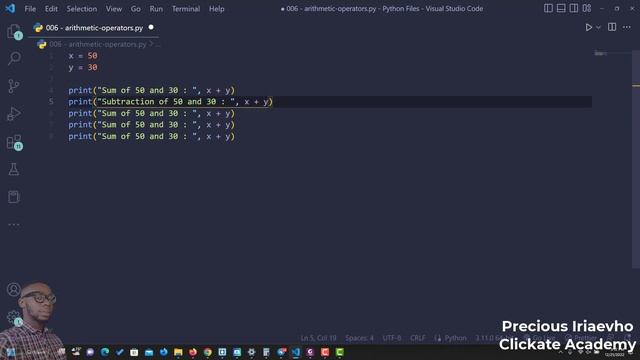Click the VS Code logo in the title bar
The height and width of the screenshot is (360, 640).
click(x=10, y=8)
